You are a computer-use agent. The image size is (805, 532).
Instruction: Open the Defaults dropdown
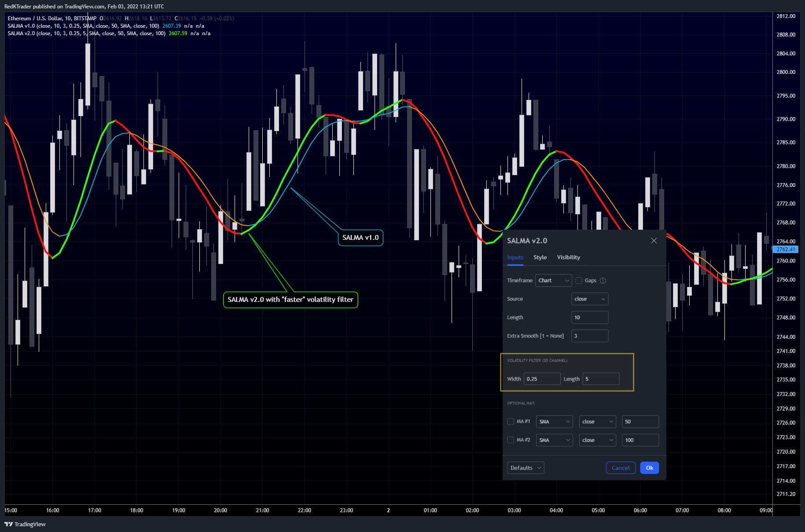[x=526, y=468]
